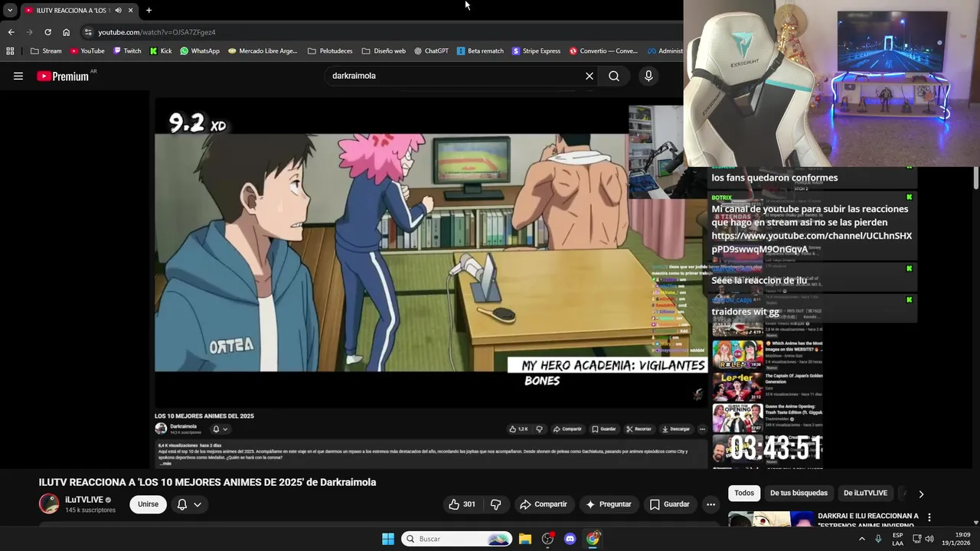Screen dimensions: 980x551
Task: Expand the Stream bookmarks folder
Action: coord(46,51)
